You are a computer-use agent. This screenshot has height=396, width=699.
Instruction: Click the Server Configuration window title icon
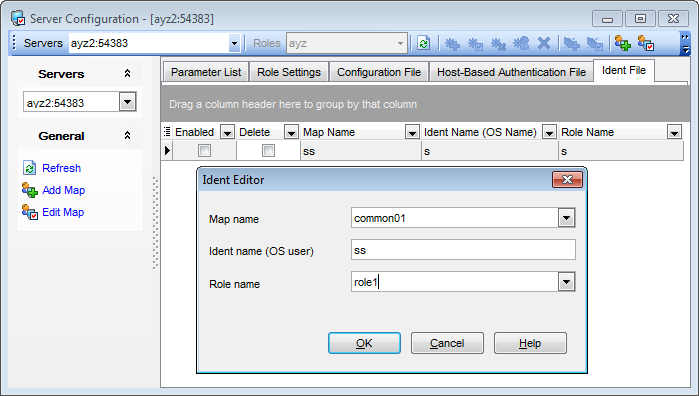pyautogui.click(x=18, y=19)
